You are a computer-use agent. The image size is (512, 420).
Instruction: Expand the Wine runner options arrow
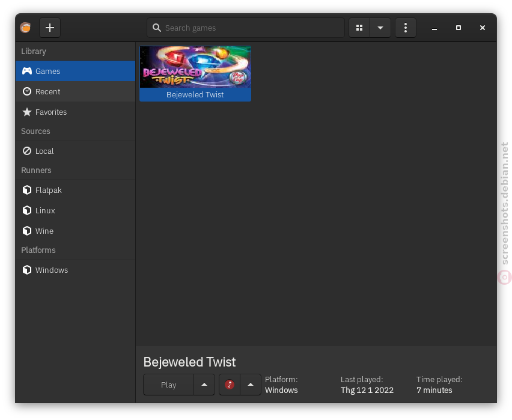(251, 385)
